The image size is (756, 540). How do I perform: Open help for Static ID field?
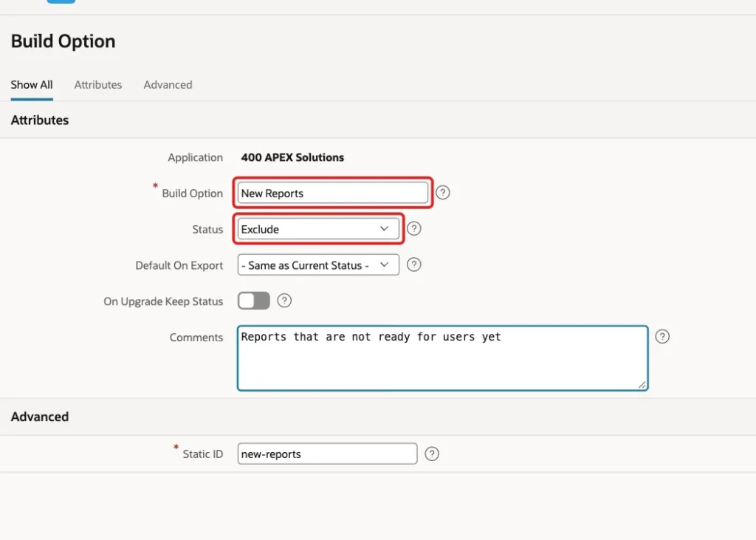tap(432, 454)
